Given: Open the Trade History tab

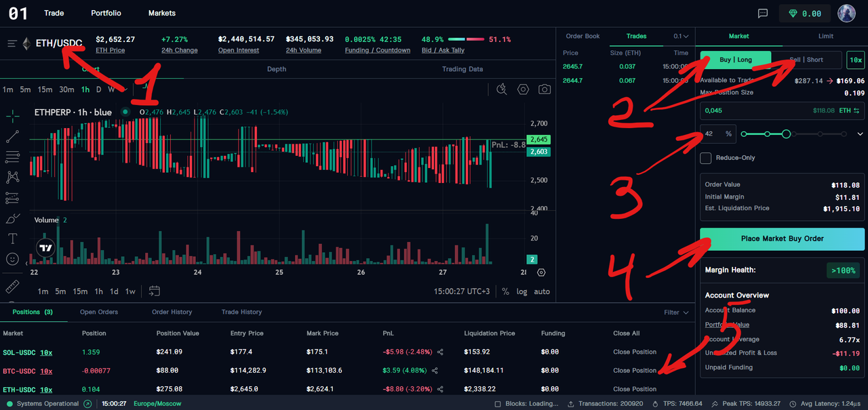Looking at the screenshot, I should point(241,312).
